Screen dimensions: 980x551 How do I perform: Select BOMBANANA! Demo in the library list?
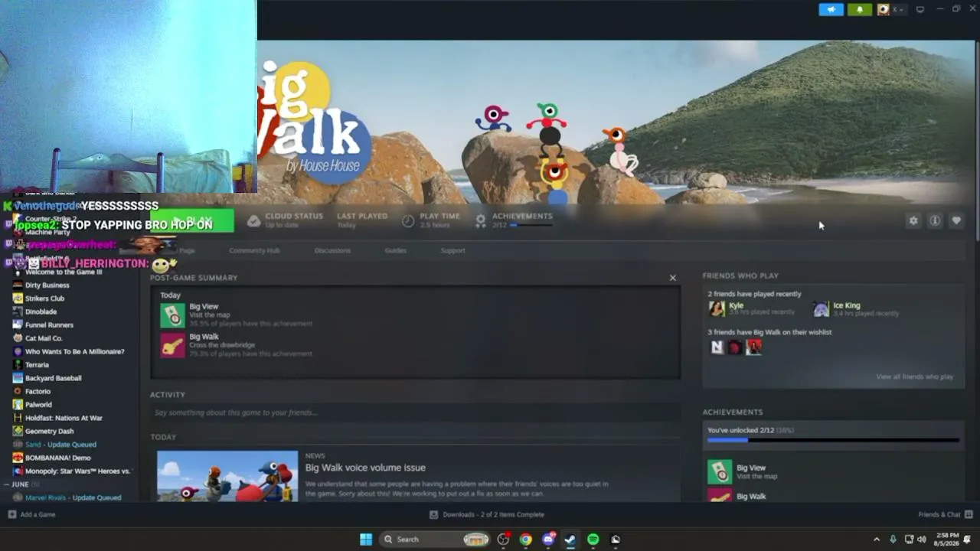pyautogui.click(x=57, y=458)
